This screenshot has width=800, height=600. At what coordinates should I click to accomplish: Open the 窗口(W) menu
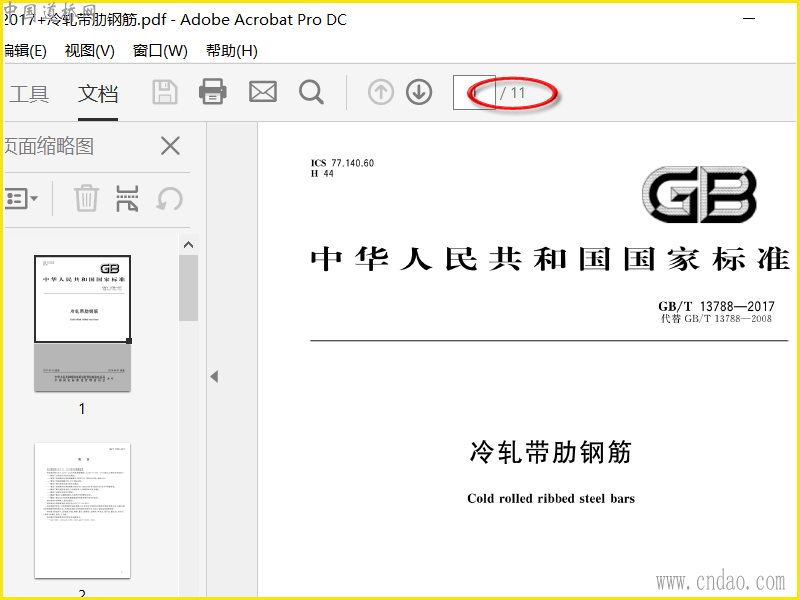160,51
